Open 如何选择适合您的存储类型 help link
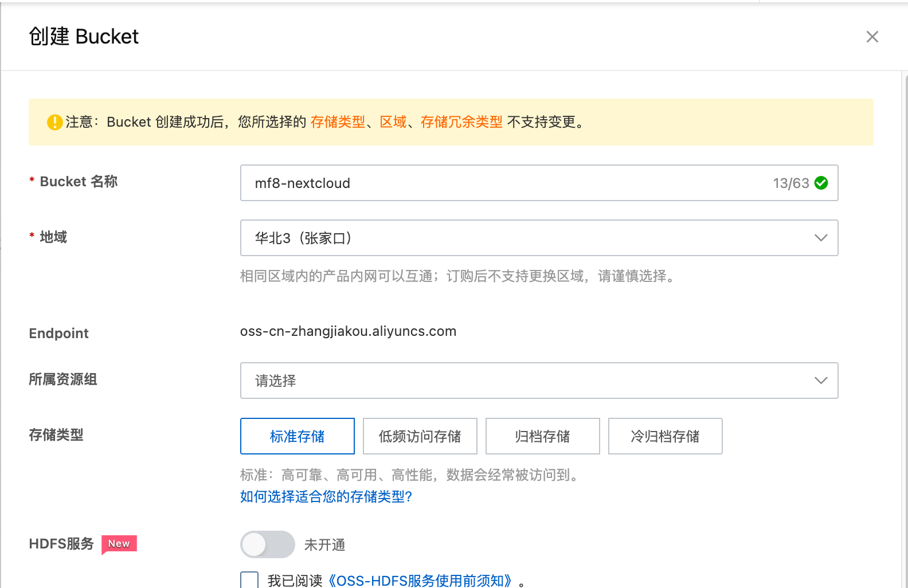Screen dimensions: 908x588 pos(326,496)
